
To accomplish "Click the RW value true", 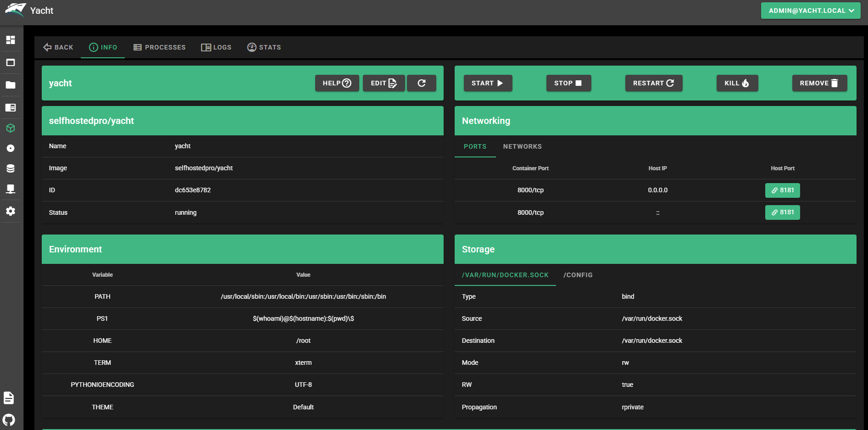I will point(628,385).
